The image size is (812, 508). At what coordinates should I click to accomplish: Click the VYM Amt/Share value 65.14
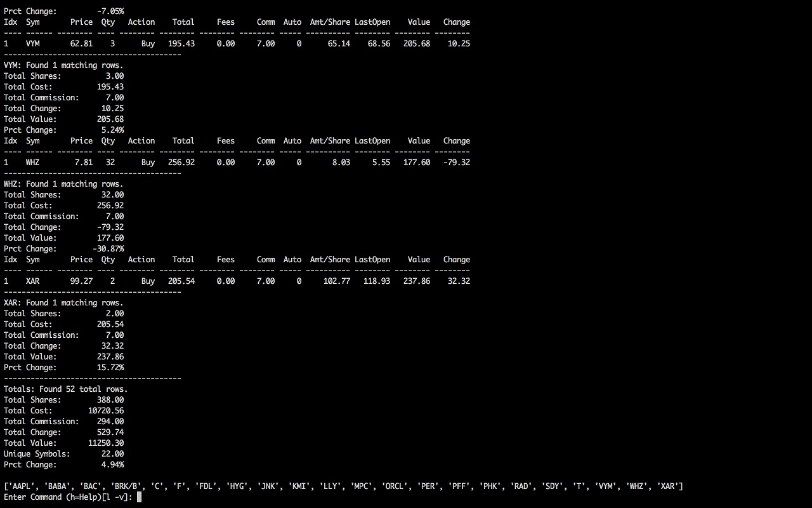(x=339, y=44)
